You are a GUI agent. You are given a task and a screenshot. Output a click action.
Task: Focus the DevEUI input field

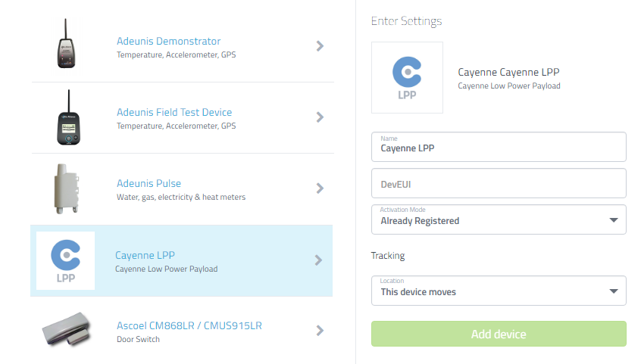[x=499, y=183]
